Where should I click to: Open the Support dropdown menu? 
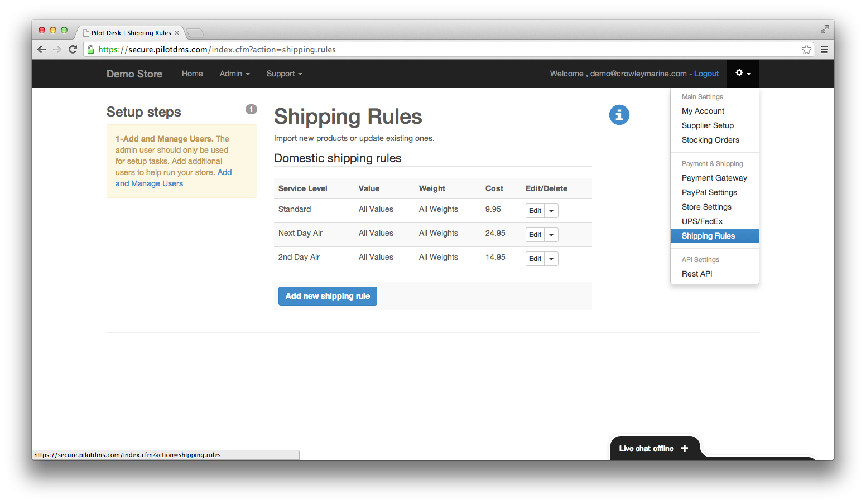coord(283,74)
